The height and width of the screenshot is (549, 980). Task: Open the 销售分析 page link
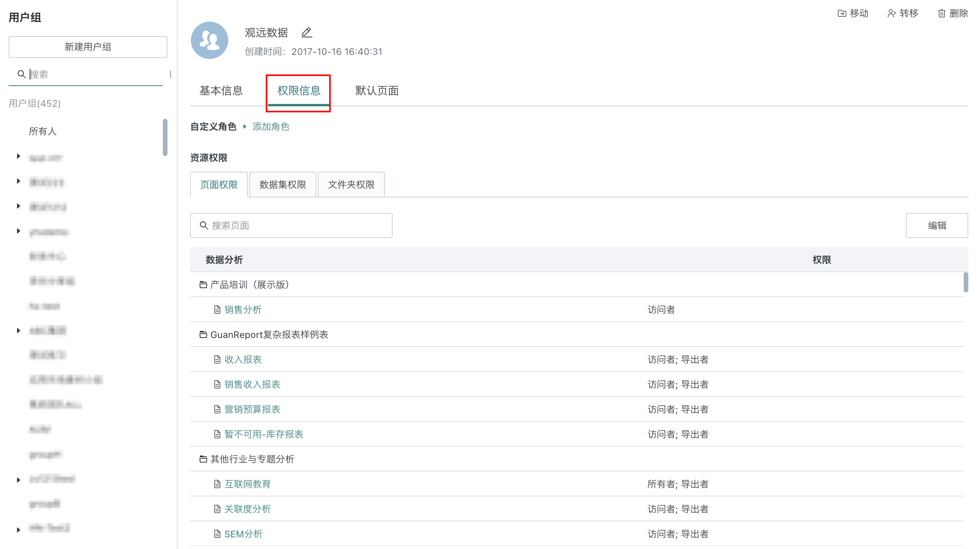click(x=243, y=310)
